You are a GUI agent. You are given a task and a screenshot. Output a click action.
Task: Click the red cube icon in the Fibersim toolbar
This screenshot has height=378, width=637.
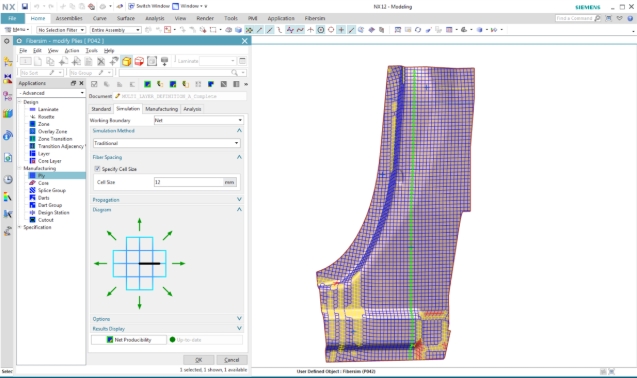tap(139, 61)
